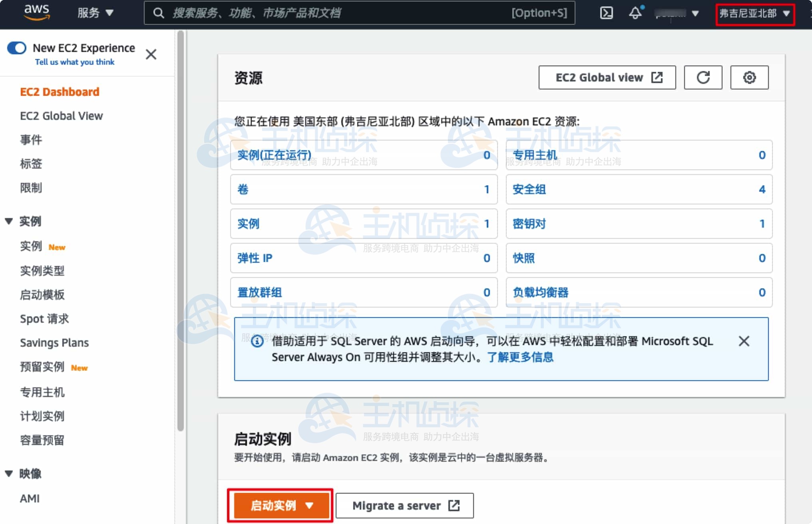Screen dimensions: 812x524
Task: Open the CloudShell terminal icon
Action: coord(607,12)
